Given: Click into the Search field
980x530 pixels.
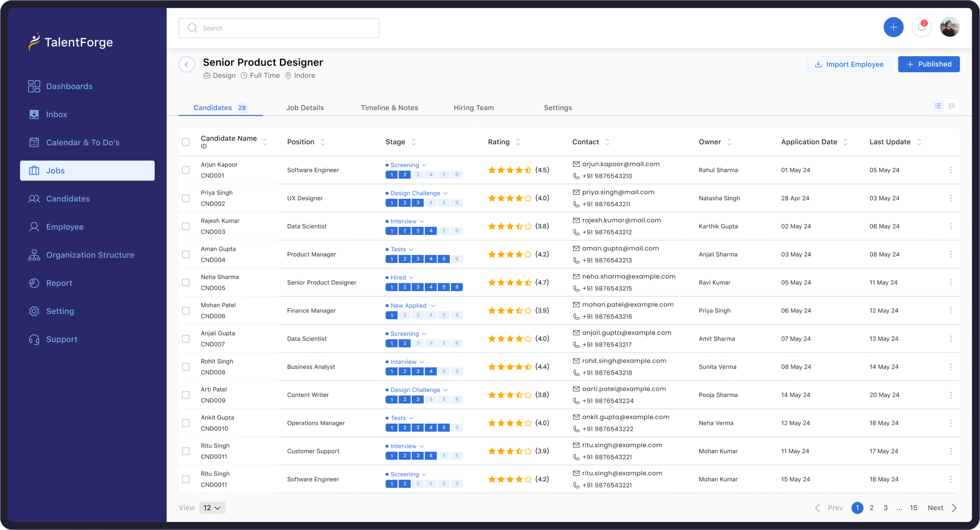Looking at the screenshot, I should [279, 28].
